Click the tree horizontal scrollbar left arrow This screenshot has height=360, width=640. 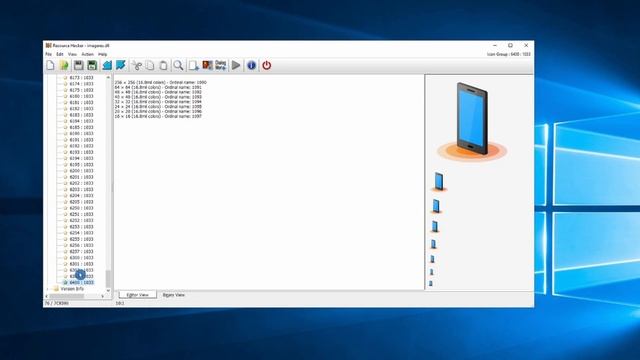pyautogui.click(x=47, y=296)
